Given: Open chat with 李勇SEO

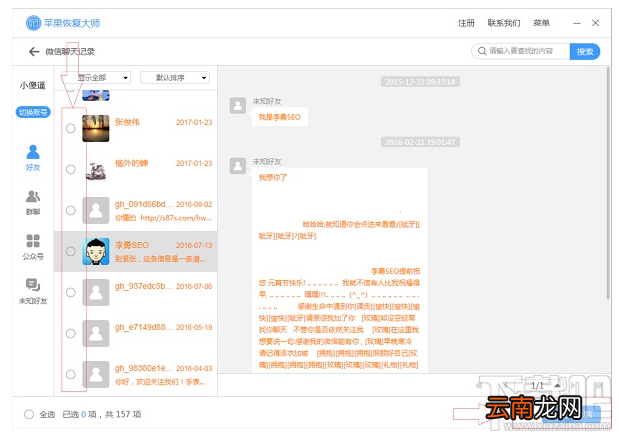Looking at the screenshot, I should click(136, 251).
